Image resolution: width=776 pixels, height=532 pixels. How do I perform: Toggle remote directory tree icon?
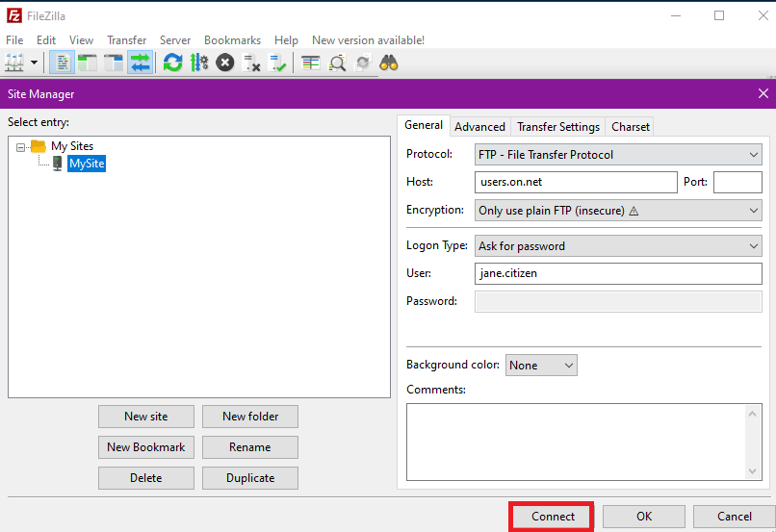point(114,63)
